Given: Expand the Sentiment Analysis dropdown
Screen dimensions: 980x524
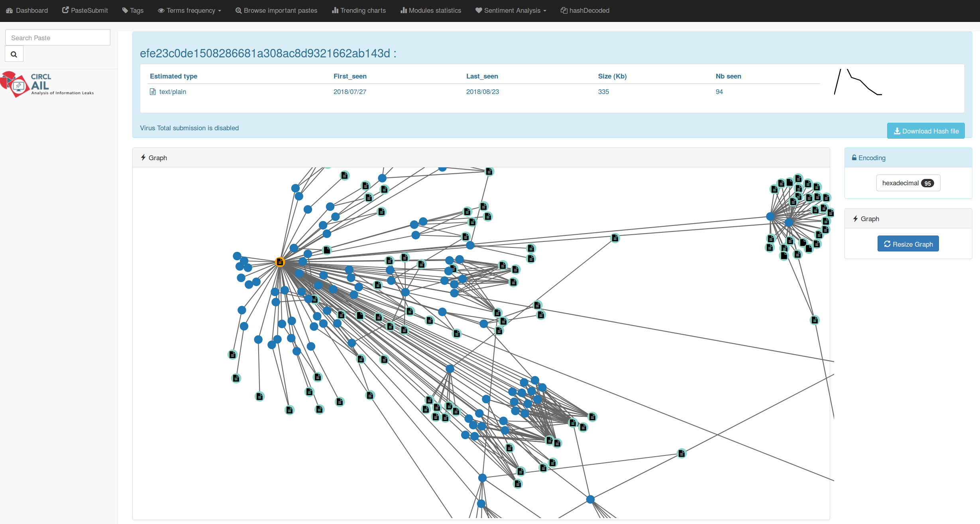Looking at the screenshot, I should pos(513,10).
